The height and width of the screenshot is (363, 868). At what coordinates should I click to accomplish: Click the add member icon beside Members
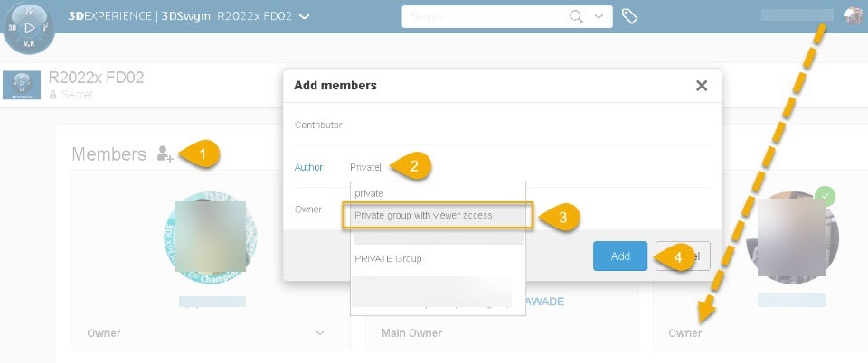pyautogui.click(x=165, y=154)
